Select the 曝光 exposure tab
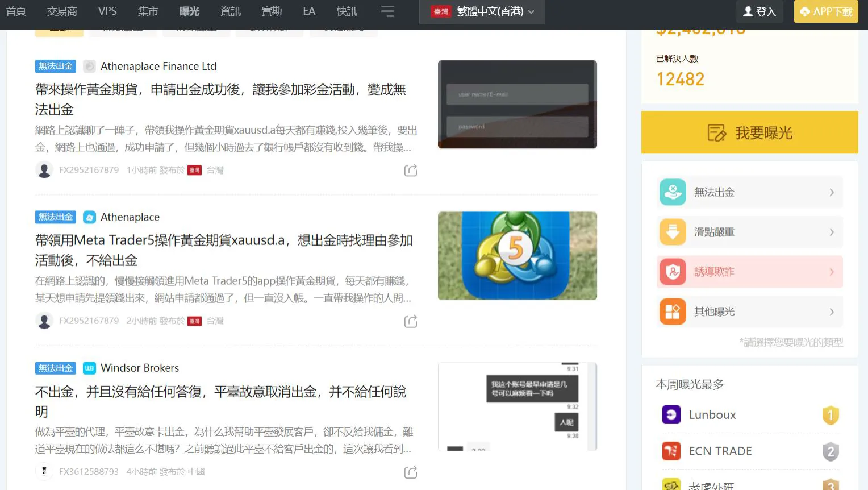868x490 pixels. 189,11
